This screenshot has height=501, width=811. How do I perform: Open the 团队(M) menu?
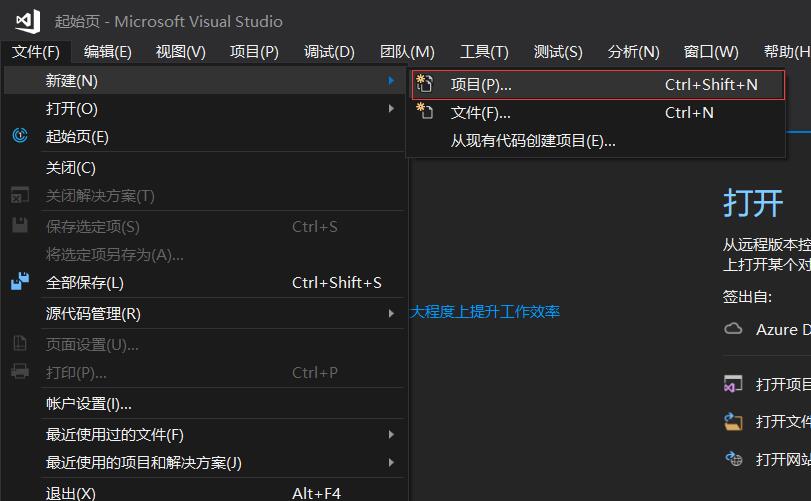407,52
